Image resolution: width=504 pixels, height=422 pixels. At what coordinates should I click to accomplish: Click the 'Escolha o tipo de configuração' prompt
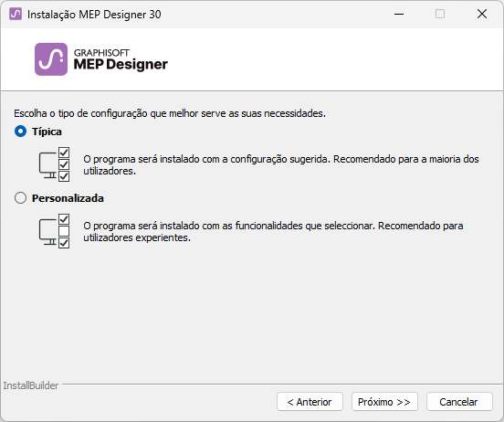[x=170, y=113]
